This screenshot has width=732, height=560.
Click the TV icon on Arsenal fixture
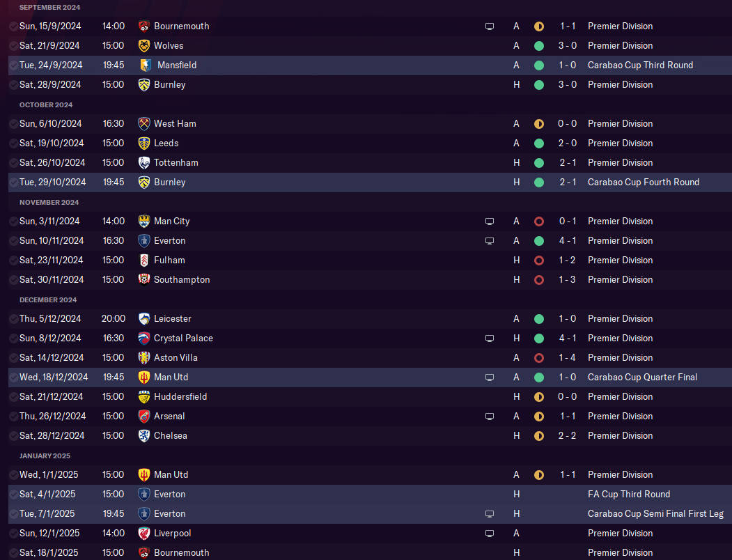489,416
